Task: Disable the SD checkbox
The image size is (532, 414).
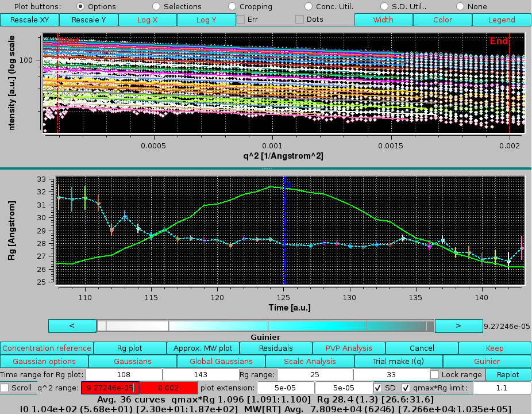Action: tap(377, 388)
